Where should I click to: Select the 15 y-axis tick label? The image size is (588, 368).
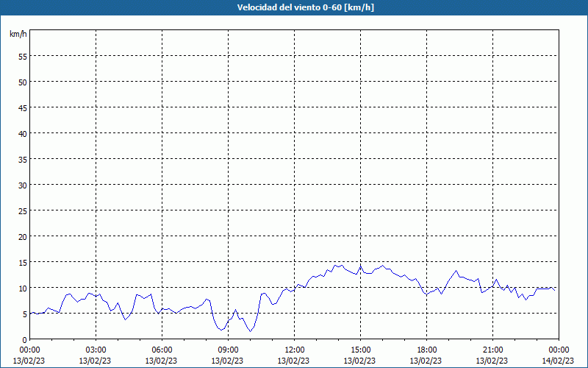tap(23, 263)
